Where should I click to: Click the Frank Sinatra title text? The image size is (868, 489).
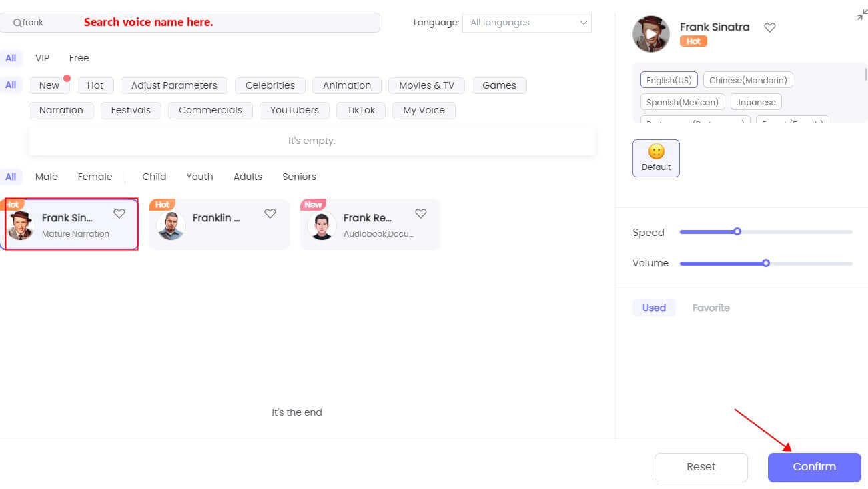[715, 27]
